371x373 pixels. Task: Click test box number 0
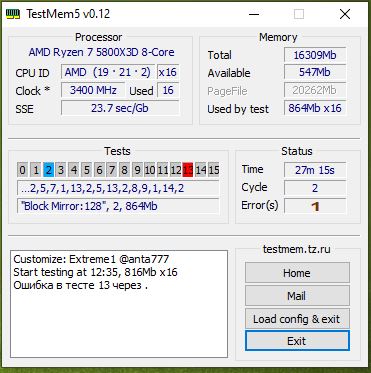point(22,170)
